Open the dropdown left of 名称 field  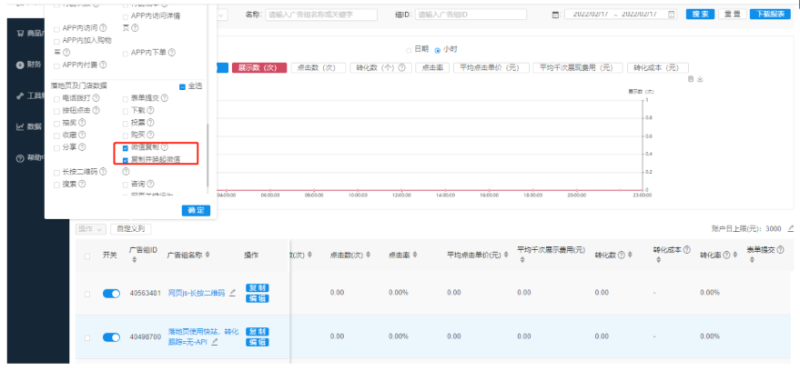pos(222,15)
